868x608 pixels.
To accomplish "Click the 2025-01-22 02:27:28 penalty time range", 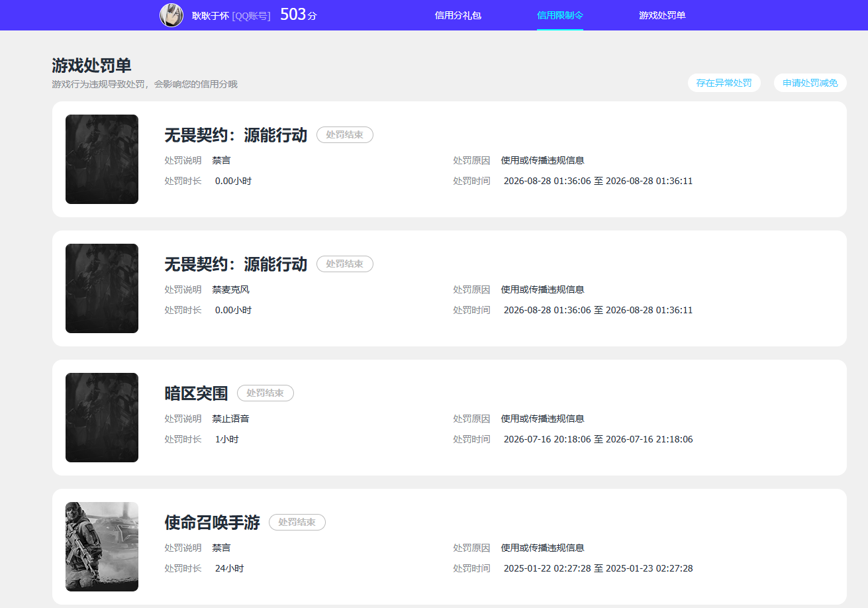I will click(599, 568).
